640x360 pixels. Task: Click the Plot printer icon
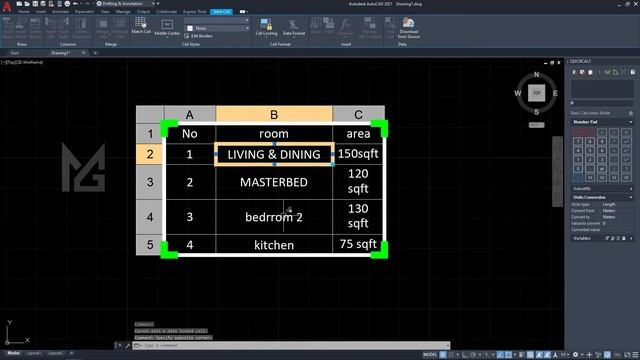pyautogui.click(x=67, y=4)
